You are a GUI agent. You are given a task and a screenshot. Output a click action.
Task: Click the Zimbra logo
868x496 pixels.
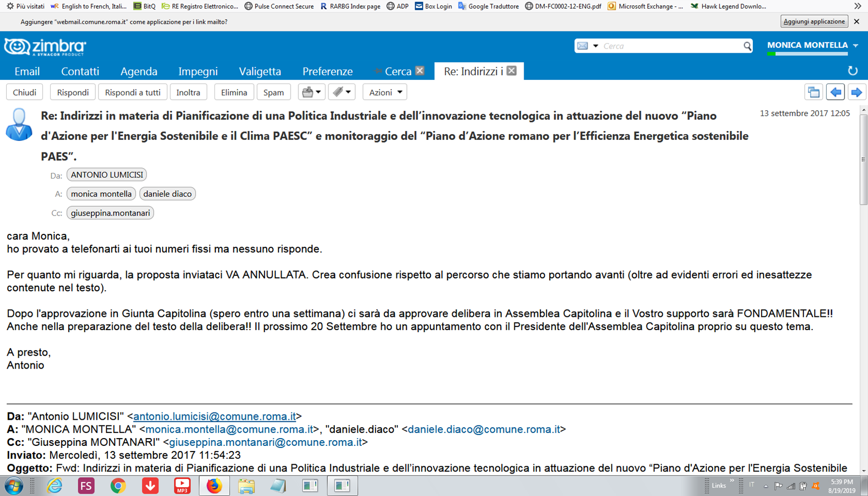[45, 47]
